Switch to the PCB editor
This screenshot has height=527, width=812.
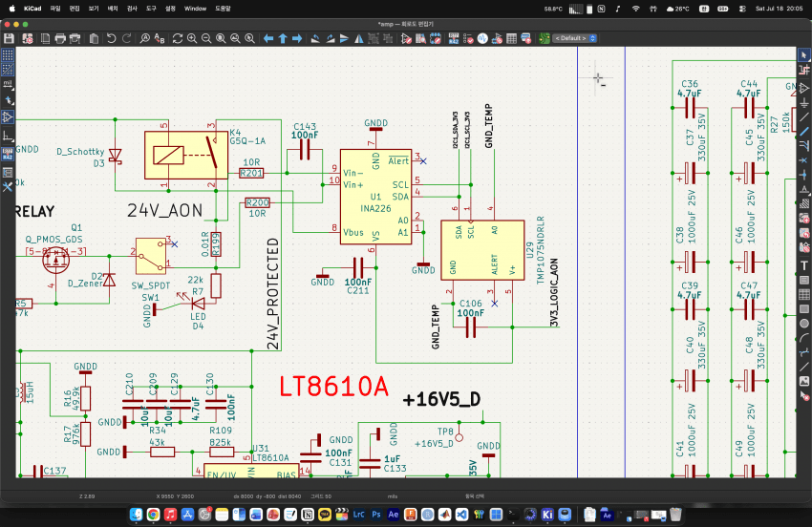pyautogui.click(x=545, y=38)
